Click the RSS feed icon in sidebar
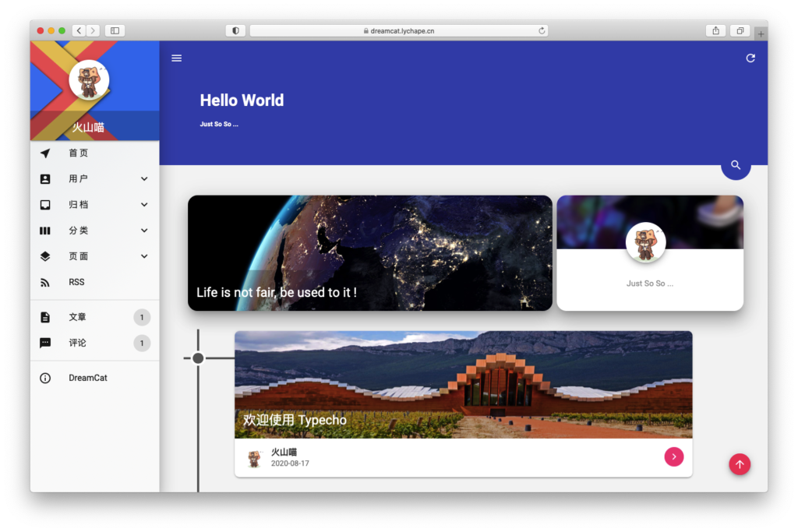The image size is (798, 532). coord(45,282)
